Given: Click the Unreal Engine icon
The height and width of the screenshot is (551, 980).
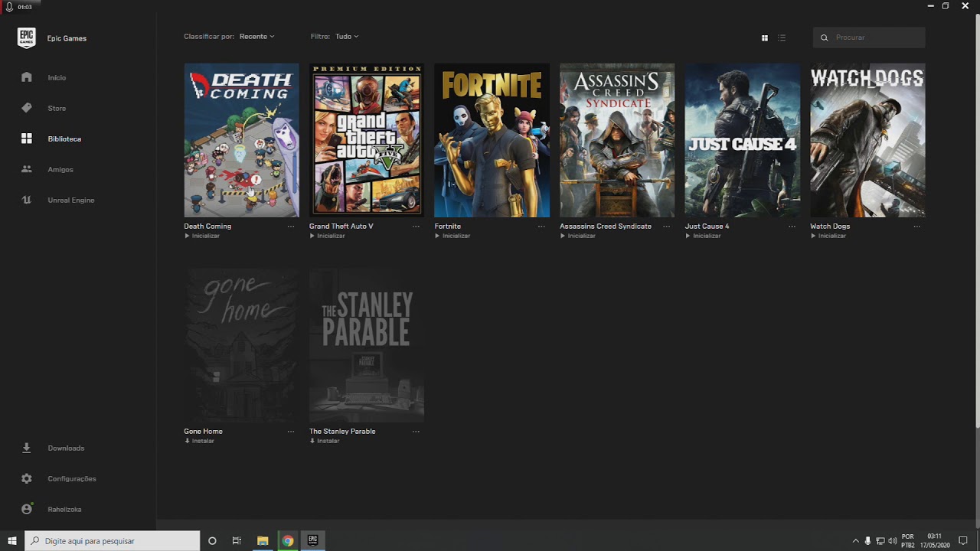Looking at the screenshot, I should [x=27, y=200].
